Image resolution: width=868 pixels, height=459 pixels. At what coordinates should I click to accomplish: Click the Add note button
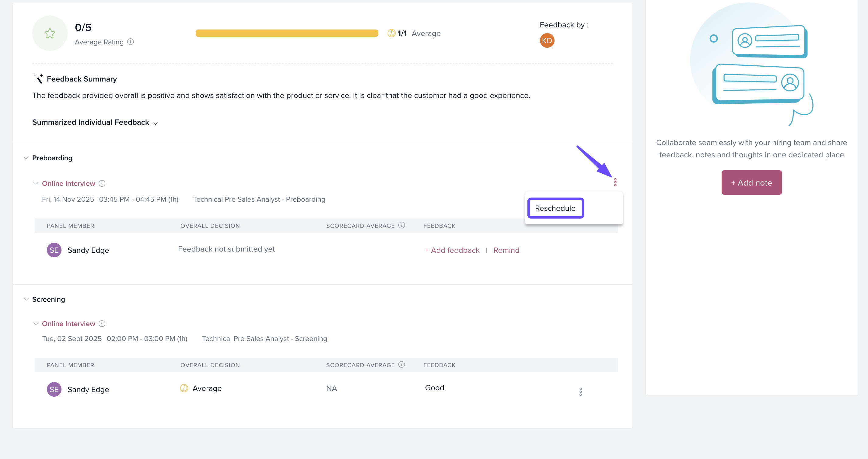pos(751,183)
